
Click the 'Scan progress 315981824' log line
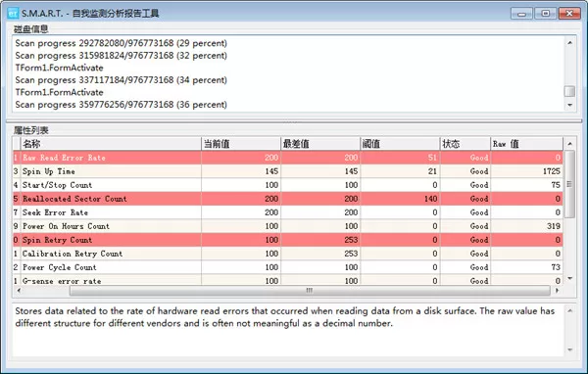pyautogui.click(x=122, y=56)
